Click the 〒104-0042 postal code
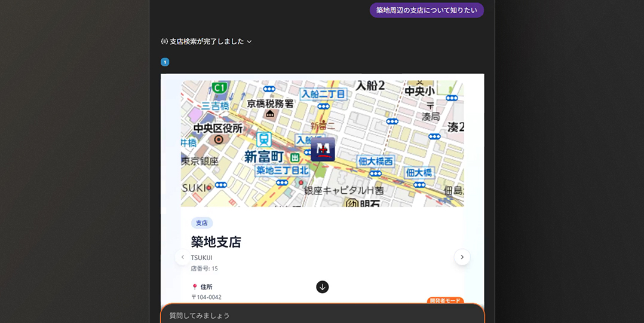Screen dimensions: 644x323 [x=206, y=297]
